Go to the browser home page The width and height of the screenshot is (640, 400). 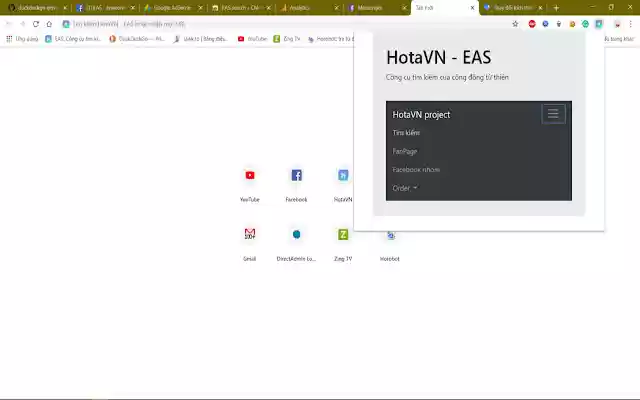(x=49, y=24)
